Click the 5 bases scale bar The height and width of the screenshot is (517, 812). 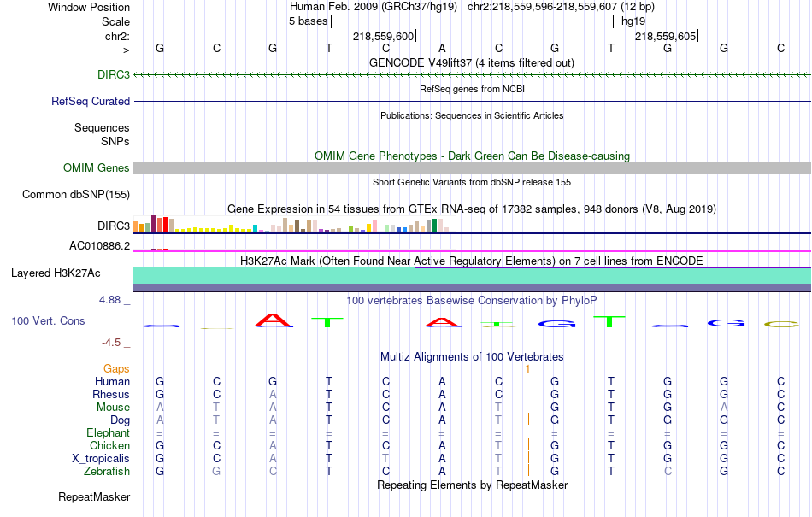coord(472,21)
